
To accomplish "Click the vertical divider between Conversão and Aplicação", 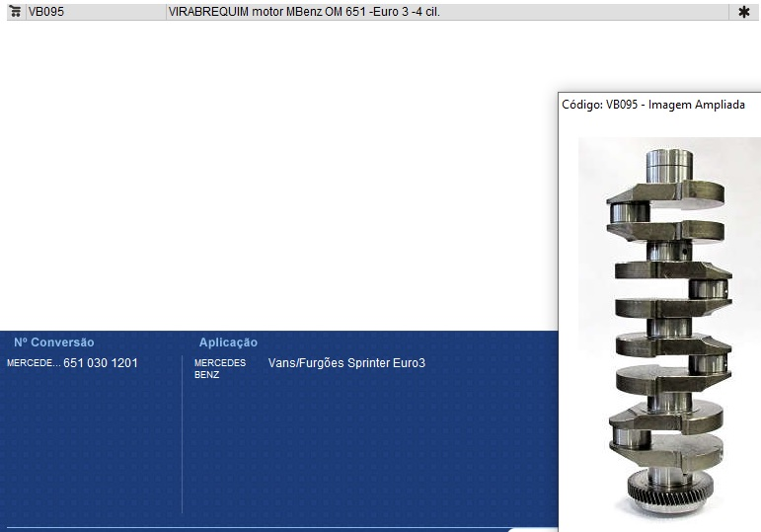I will point(183,434).
